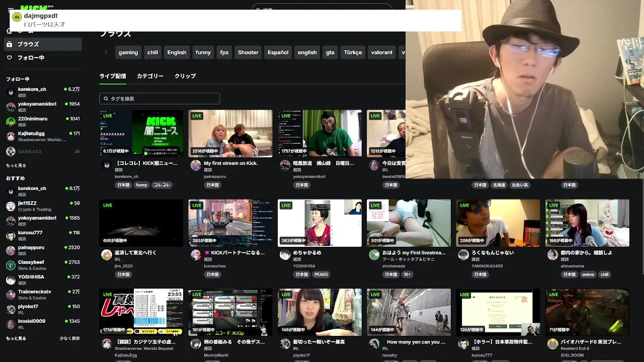Filter by the funny tag chip
Image resolution: width=644 pixels, height=362 pixels.
(x=203, y=52)
